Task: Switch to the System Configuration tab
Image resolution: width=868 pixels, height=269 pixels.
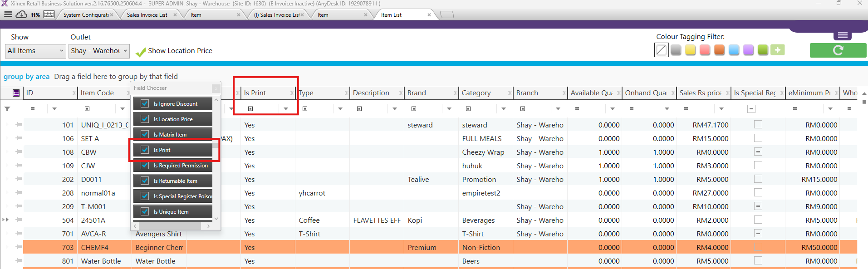Action: pyautogui.click(x=86, y=15)
